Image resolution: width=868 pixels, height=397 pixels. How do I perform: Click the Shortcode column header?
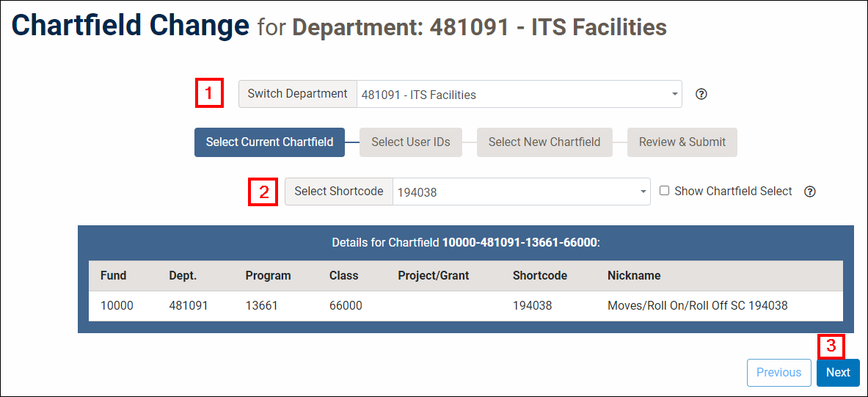(539, 276)
